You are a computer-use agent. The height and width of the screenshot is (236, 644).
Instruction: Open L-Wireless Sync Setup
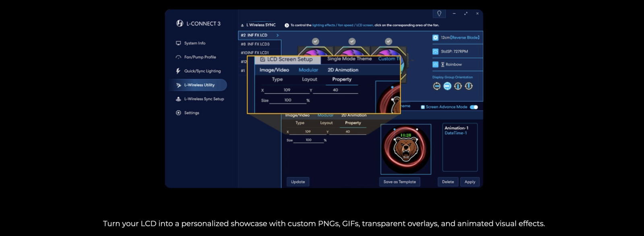tap(204, 99)
